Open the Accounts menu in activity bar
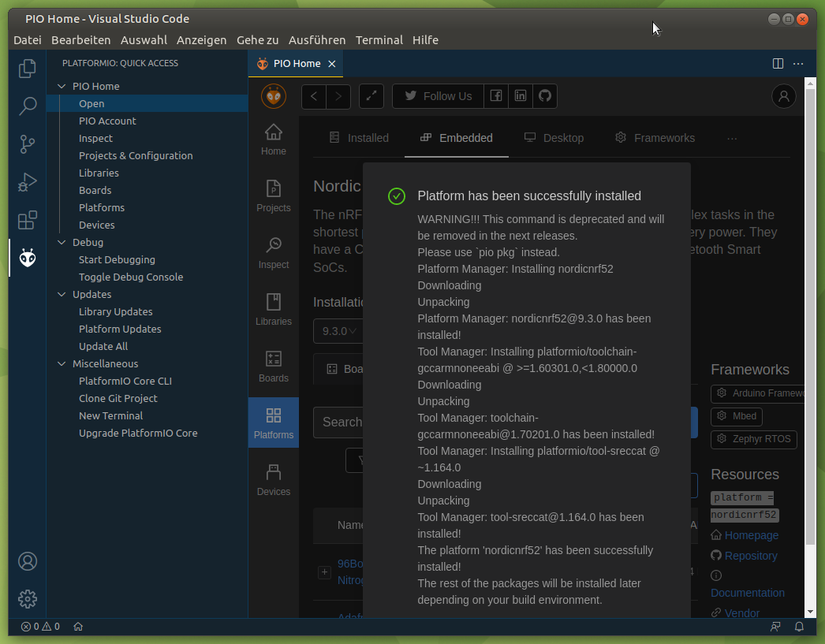Screen dimensions: 825x644 point(28,561)
